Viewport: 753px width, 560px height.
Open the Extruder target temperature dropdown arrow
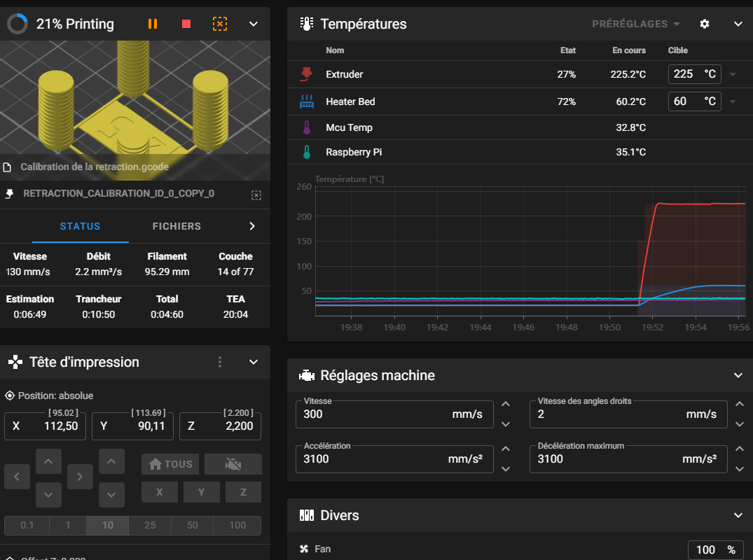pyautogui.click(x=733, y=74)
